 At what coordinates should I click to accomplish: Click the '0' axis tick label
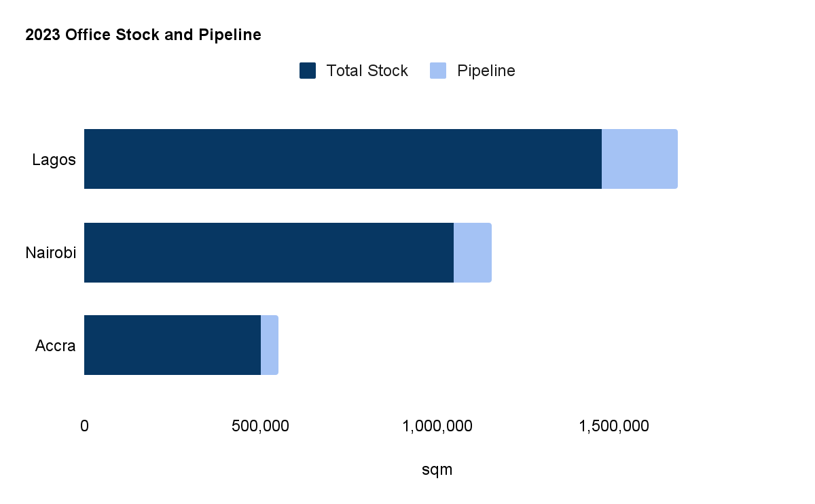[x=84, y=427]
